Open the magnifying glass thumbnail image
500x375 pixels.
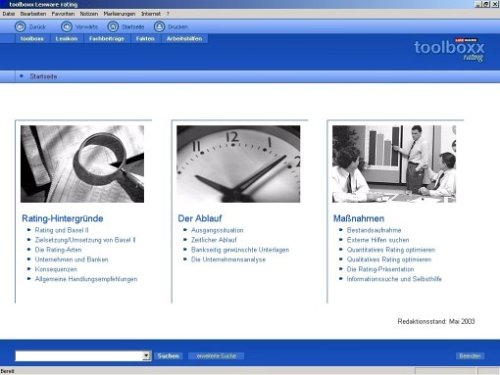tap(82, 164)
